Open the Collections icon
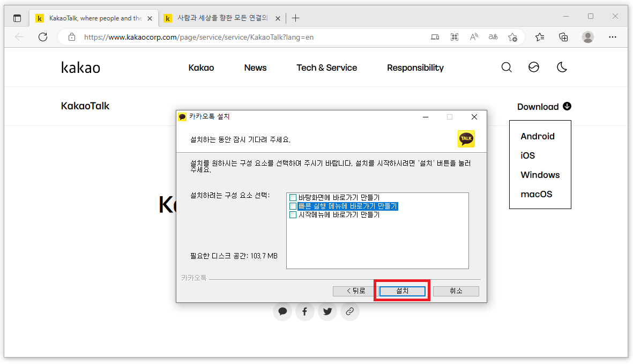This screenshot has height=364, width=633. [x=563, y=37]
